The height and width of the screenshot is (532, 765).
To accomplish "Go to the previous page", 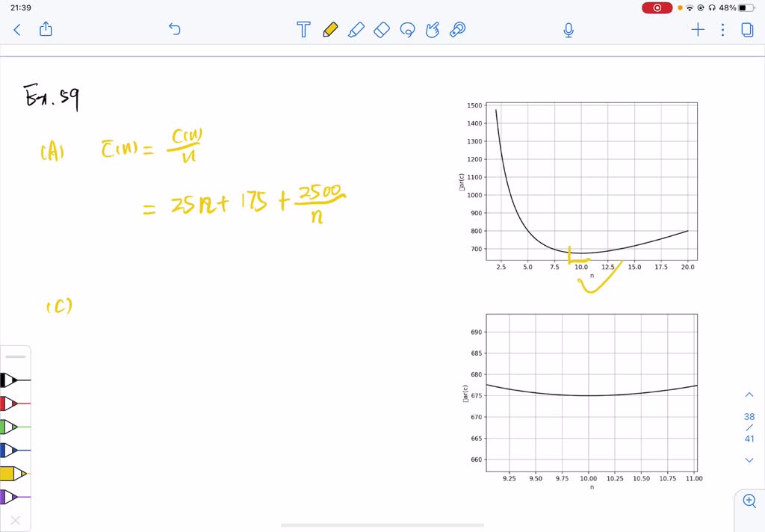I will 749,395.
